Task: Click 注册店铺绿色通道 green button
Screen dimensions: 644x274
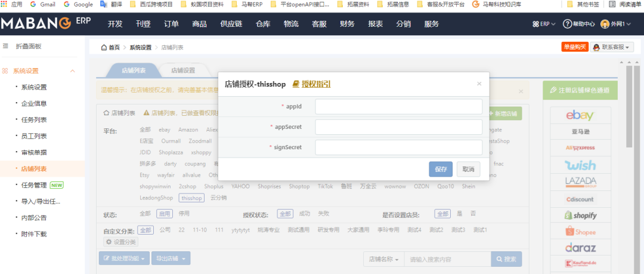Action: [580, 90]
